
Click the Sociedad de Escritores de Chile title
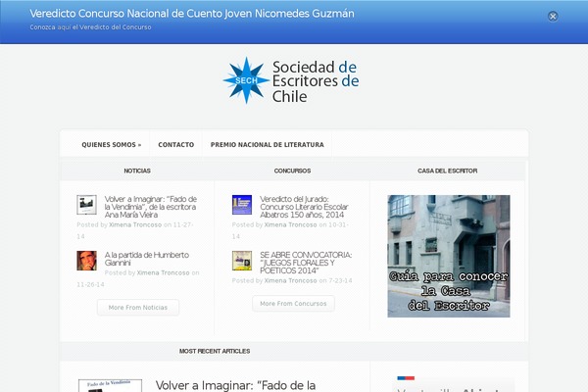[x=316, y=81]
